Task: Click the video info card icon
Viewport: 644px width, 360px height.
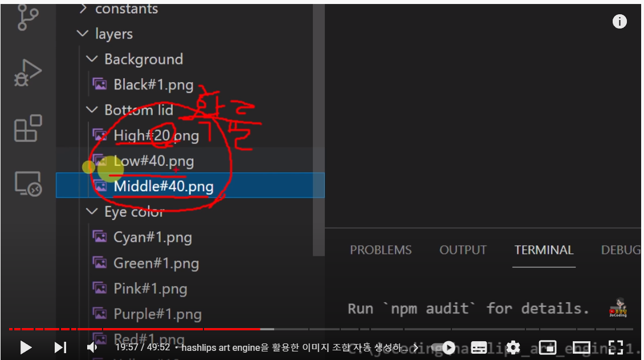Action: point(619,21)
